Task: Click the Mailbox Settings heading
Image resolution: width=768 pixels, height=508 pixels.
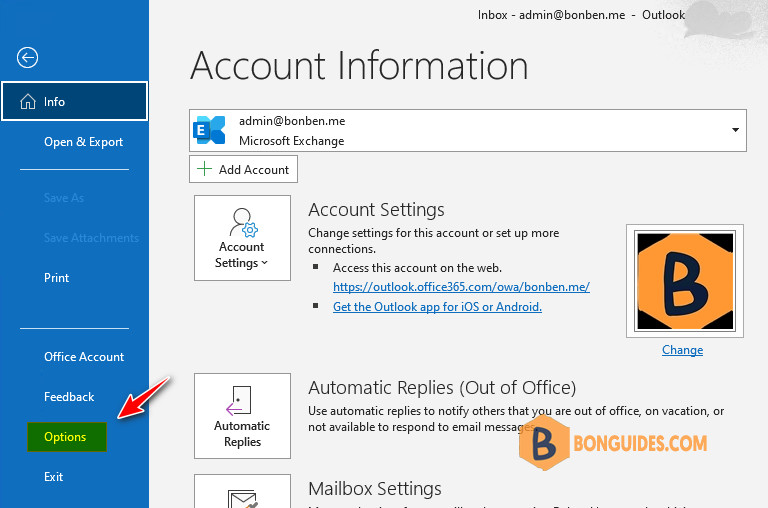Action: pyautogui.click(x=375, y=488)
